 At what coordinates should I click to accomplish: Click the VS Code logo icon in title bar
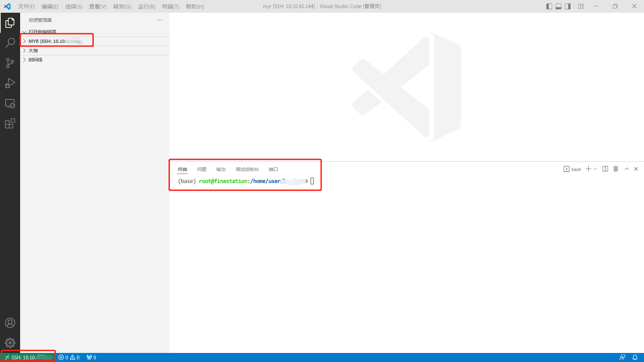(7, 6)
